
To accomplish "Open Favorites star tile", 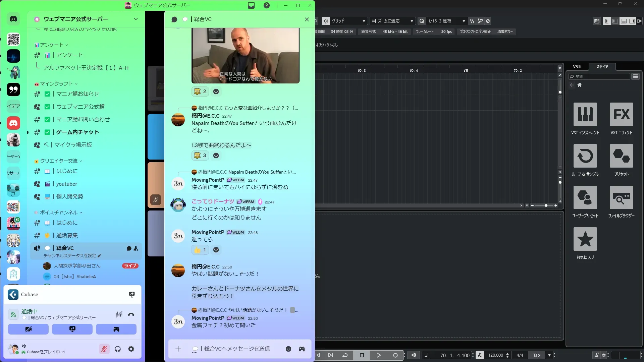I will click(x=585, y=239).
